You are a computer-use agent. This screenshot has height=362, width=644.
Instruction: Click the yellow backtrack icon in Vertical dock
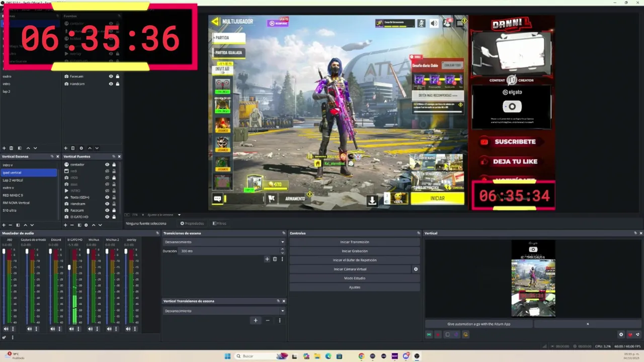(465, 334)
